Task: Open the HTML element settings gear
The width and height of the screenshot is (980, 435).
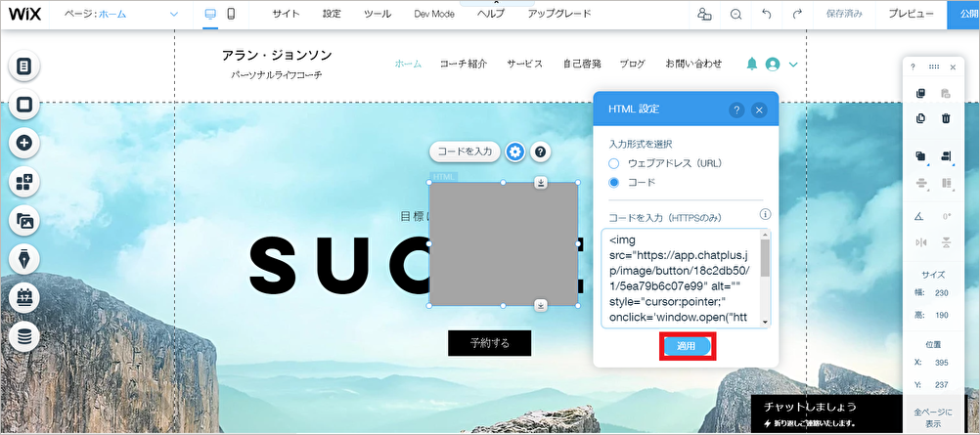Action: [515, 152]
